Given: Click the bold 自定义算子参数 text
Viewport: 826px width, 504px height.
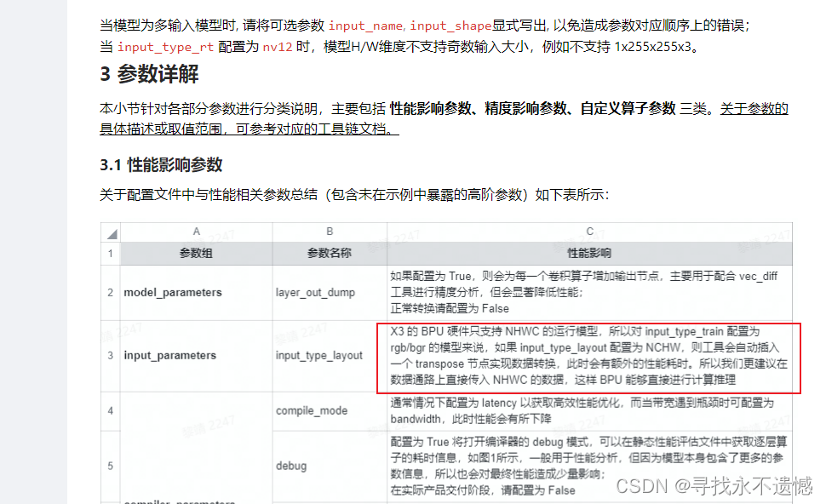Looking at the screenshot, I should point(628,108).
